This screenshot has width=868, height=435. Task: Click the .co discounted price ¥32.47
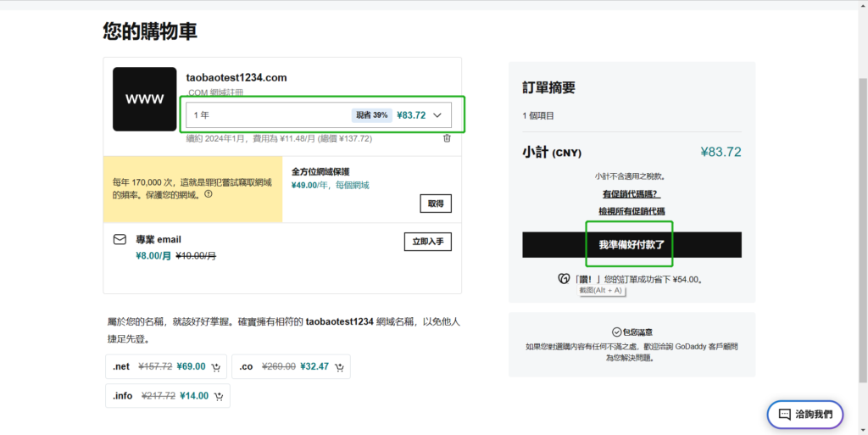[314, 367]
